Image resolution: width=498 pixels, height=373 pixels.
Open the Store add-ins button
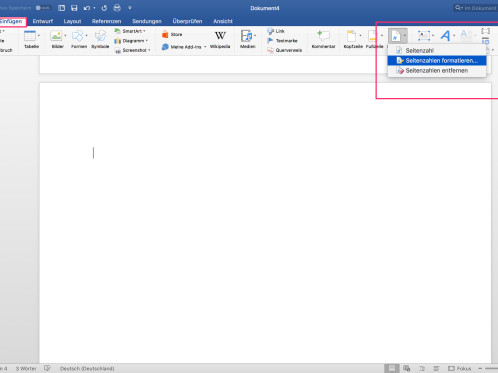(x=172, y=34)
